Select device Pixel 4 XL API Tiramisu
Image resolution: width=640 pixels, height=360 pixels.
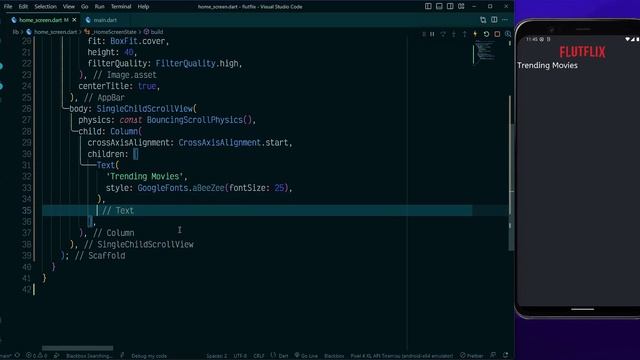402,356
